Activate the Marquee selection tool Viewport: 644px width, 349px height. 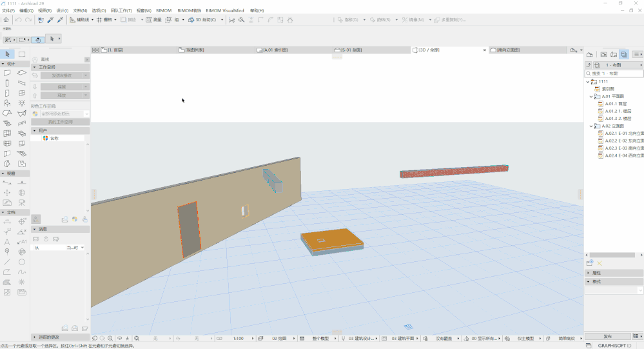(x=22, y=54)
